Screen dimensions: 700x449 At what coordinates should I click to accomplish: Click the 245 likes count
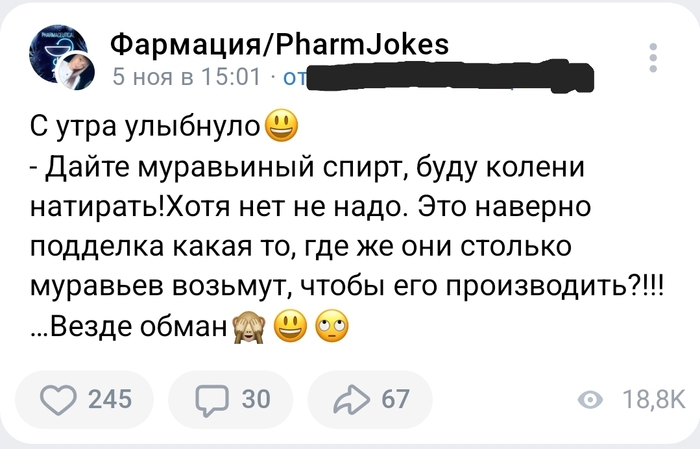[x=110, y=399]
